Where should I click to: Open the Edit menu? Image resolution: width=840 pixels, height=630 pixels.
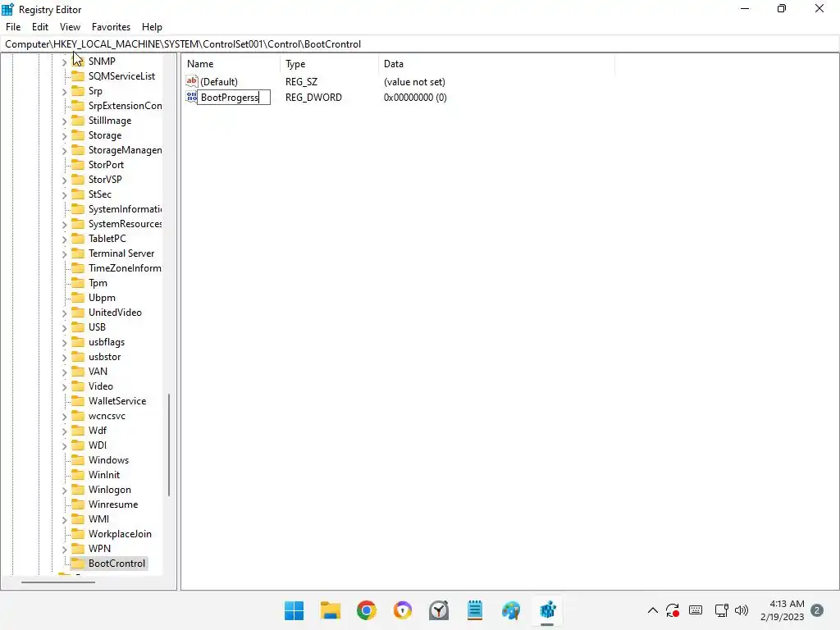click(x=40, y=27)
